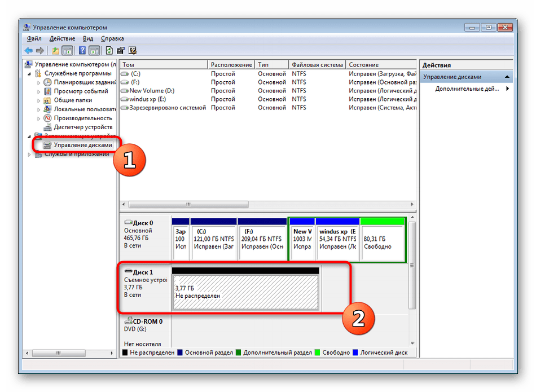The height and width of the screenshot is (392, 536).
Task: Click the green free space 80,31 ГБ block
Action: click(382, 239)
